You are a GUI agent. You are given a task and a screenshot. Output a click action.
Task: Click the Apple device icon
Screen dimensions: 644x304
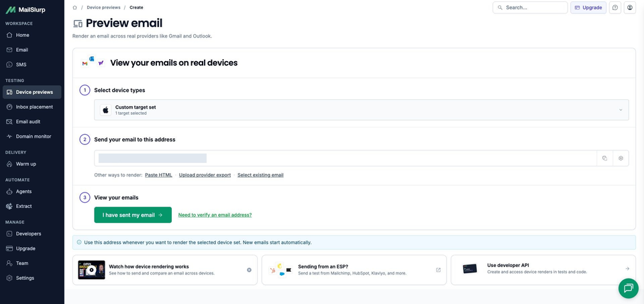(105, 109)
